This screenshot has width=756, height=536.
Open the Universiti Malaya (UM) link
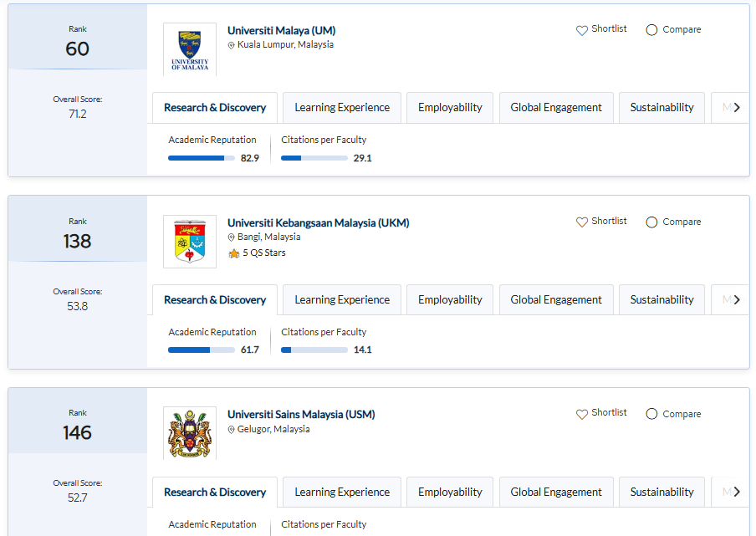click(x=282, y=30)
